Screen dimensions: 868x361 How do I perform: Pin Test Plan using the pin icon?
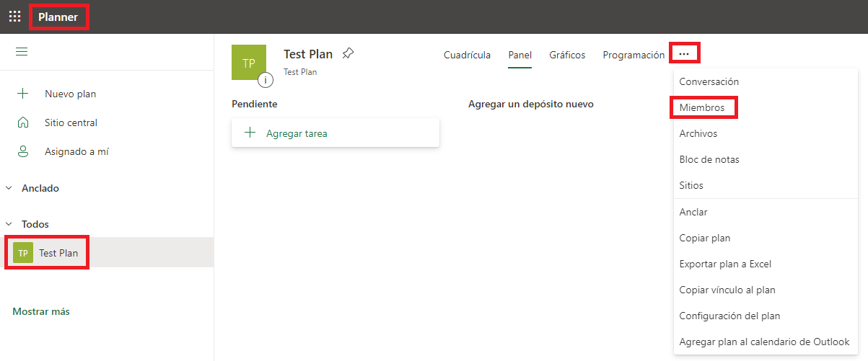(x=348, y=54)
